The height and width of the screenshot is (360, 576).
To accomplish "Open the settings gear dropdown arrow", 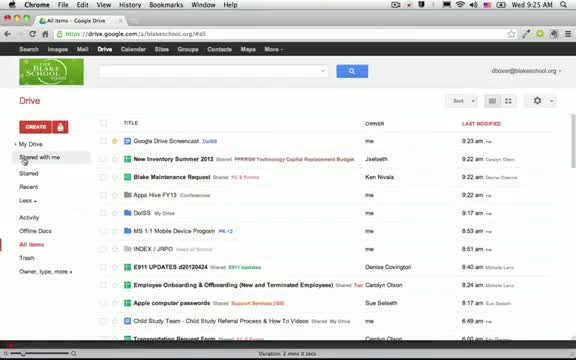I will coord(551,101).
